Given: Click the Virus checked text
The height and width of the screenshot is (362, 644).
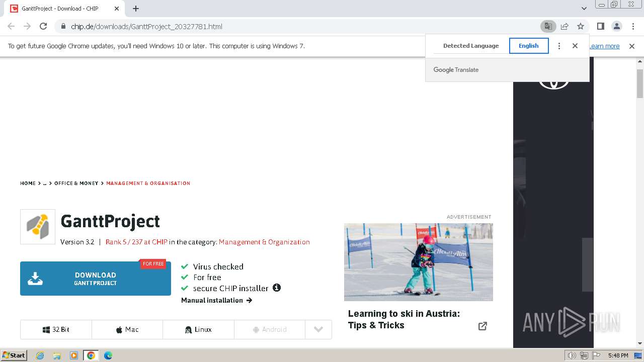Looking at the screenshot, I should click(x=218, y=266).
